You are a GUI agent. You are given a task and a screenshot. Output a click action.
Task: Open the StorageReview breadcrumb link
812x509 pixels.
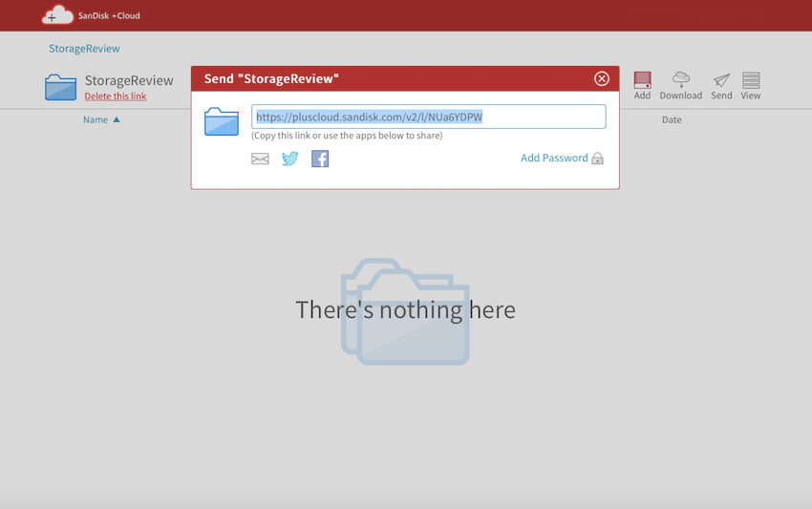click(84, 48)
